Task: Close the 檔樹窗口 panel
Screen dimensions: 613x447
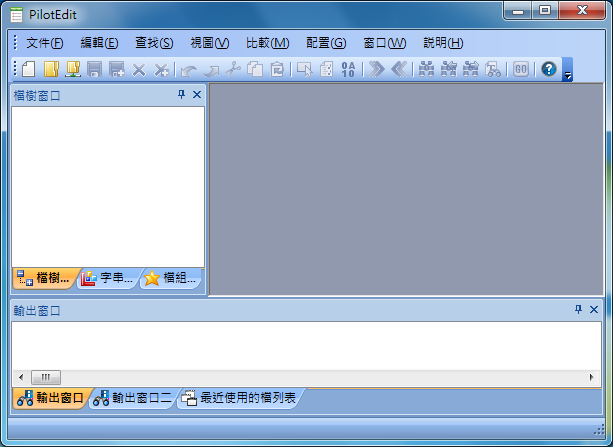Action: click(197, 94)
